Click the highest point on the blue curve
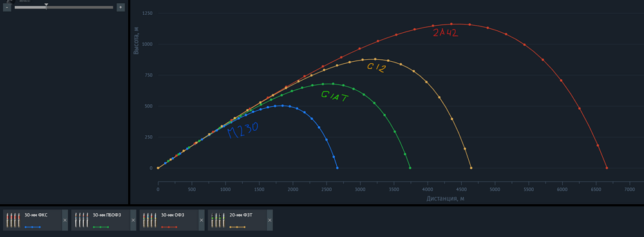Image resolution: width=644 pixels, height=237 pixels. tap(283, 106)
